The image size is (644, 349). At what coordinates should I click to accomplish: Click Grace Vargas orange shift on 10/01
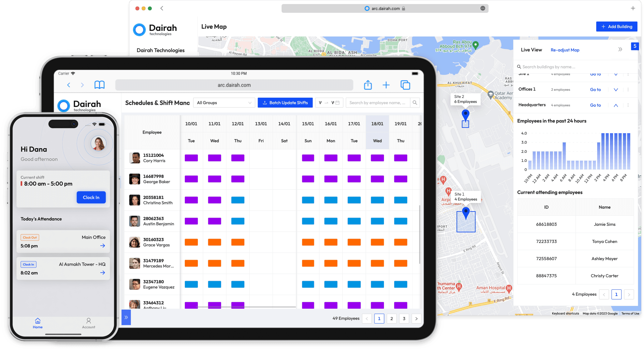pos(191,242)
